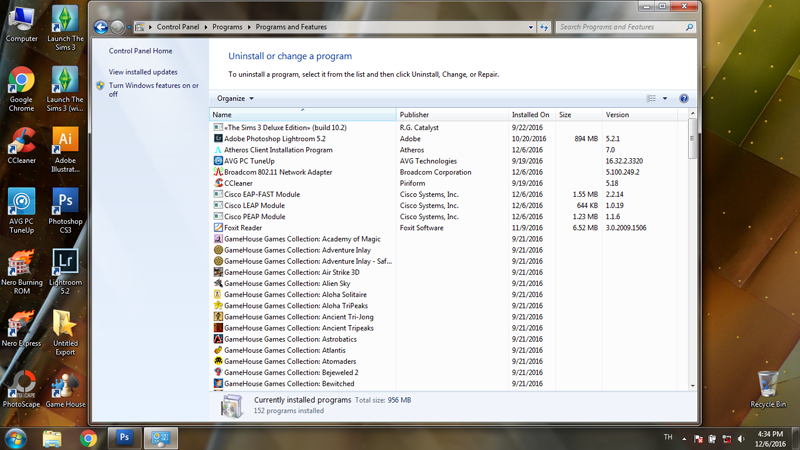Click Control Panel in the address breadcrumb

[178, 27]
